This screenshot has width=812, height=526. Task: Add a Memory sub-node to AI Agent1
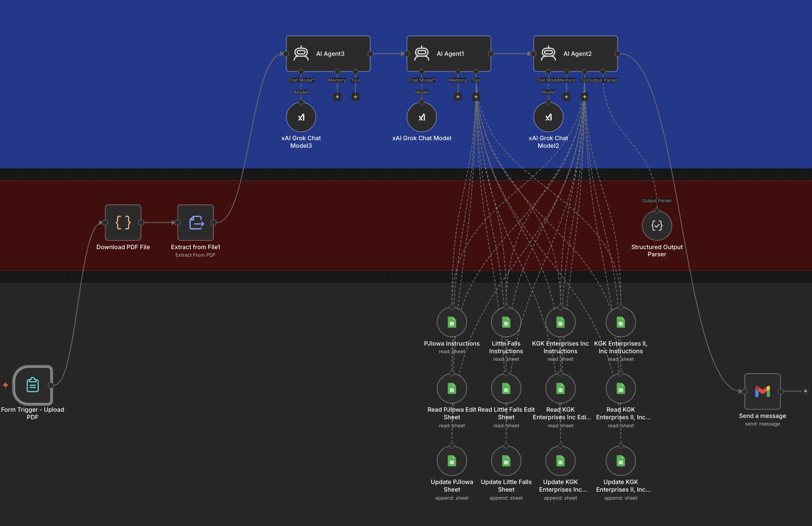point(458,97)
